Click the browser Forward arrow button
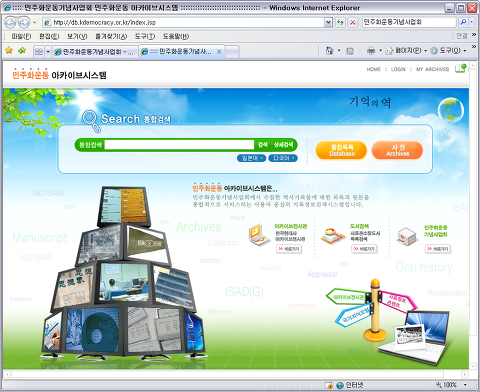 pos(23,23)
